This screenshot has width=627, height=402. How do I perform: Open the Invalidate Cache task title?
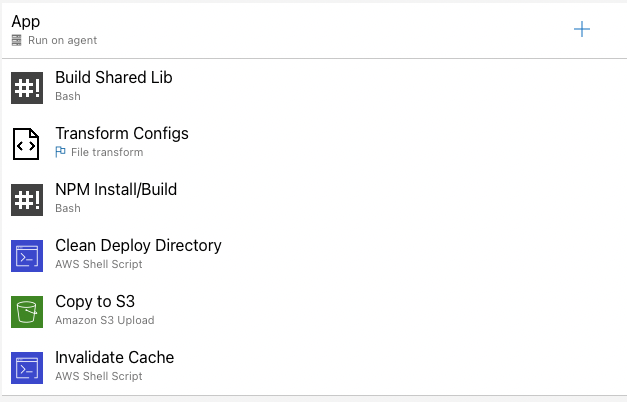click(114, 358)
